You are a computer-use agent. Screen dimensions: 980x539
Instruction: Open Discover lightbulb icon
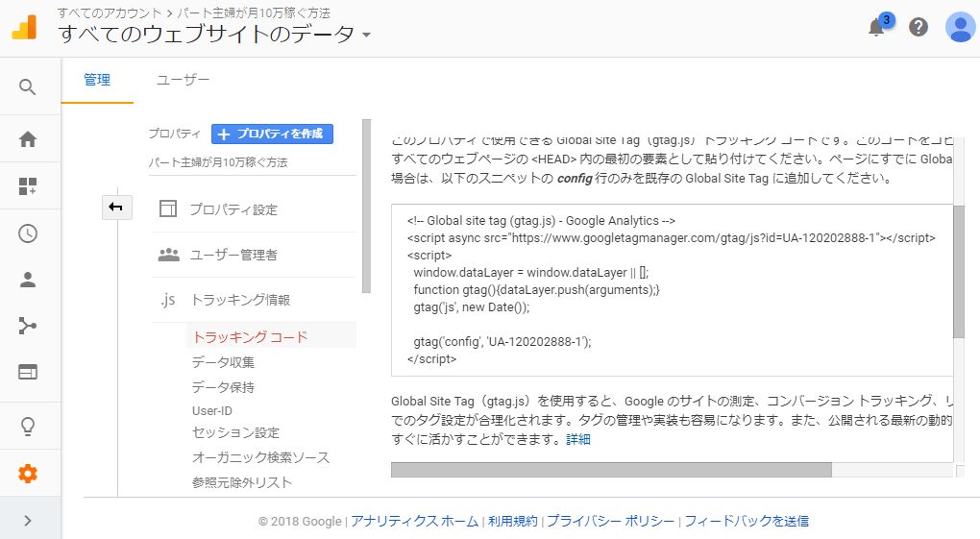(28, 426)
